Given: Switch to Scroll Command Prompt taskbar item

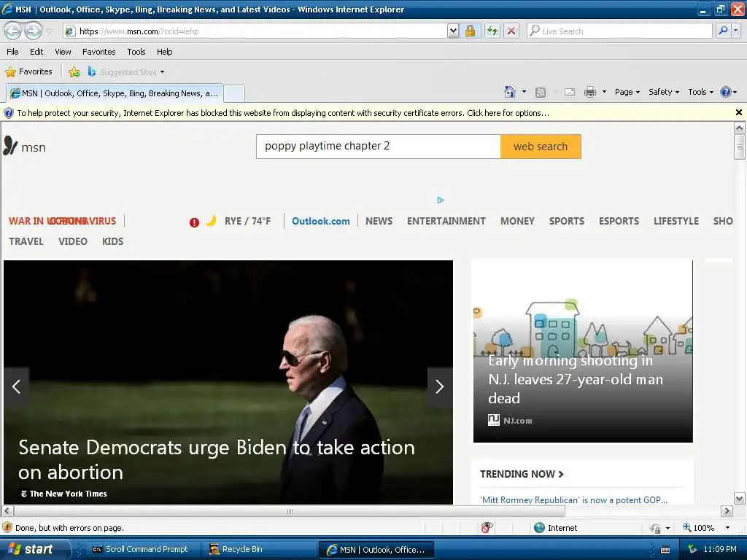Looking at the screenshot, I should pos(141,549).
